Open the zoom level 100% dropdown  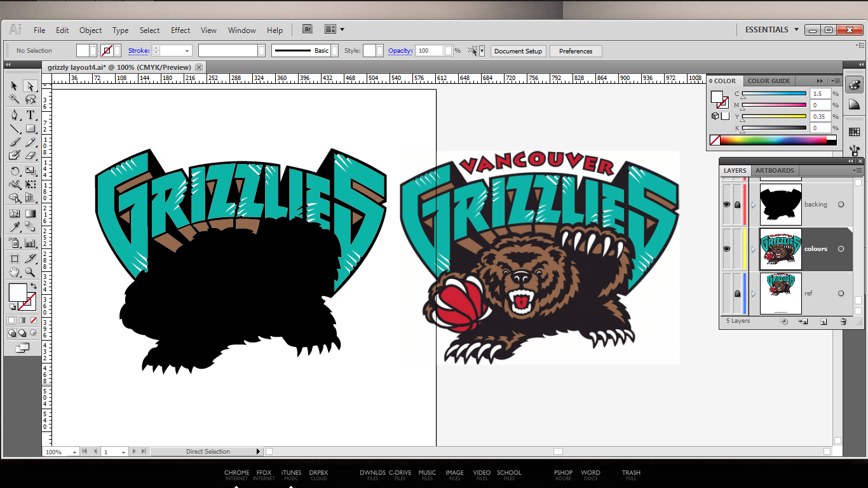[x=75, y=452]
